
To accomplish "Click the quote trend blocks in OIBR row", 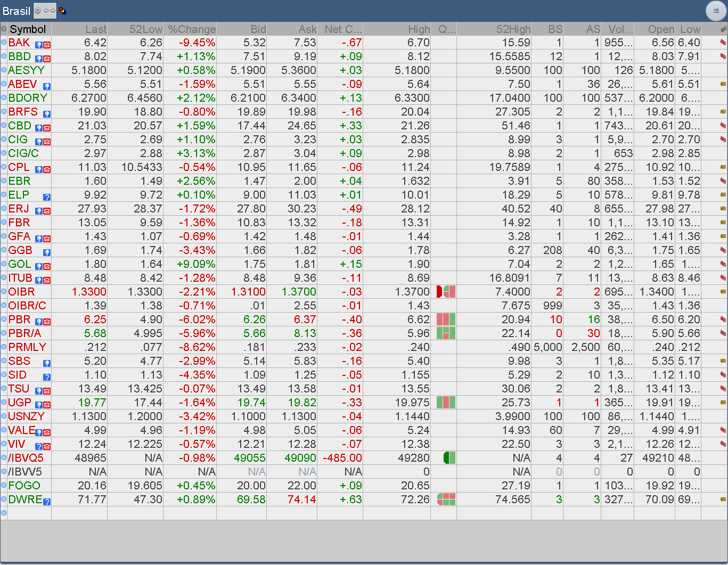I will [446, 291].
